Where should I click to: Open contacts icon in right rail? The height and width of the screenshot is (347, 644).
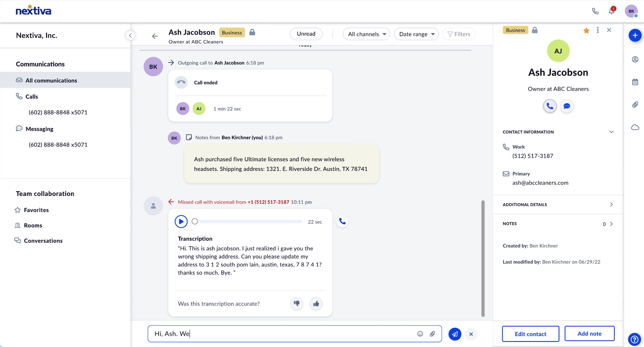pos(635,59)
